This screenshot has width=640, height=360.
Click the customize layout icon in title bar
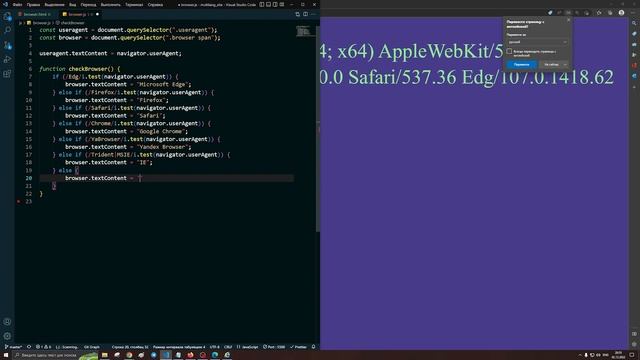282,4
